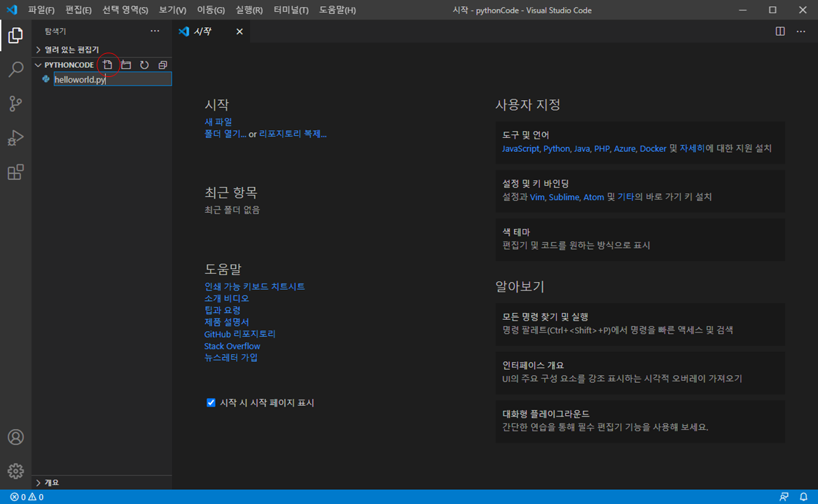
Task: Split the editor to the right
Action: click(780, 31)
